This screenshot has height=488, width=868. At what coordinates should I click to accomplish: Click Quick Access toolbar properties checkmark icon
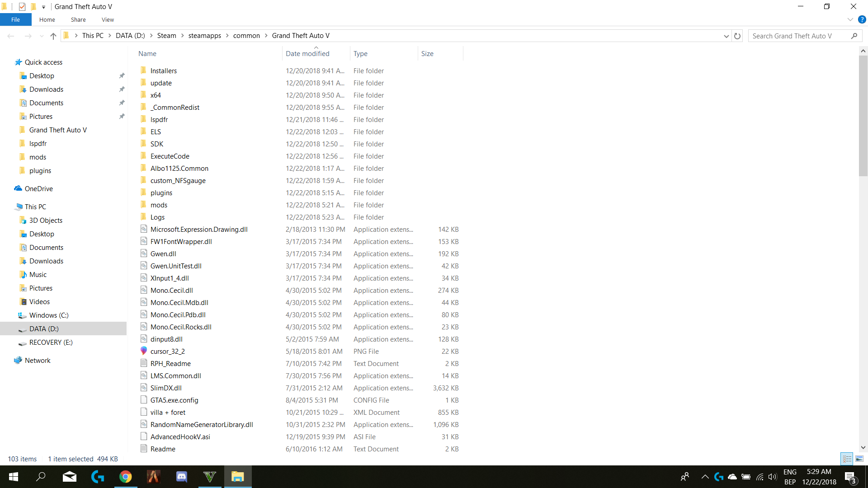tap(22, 7)
